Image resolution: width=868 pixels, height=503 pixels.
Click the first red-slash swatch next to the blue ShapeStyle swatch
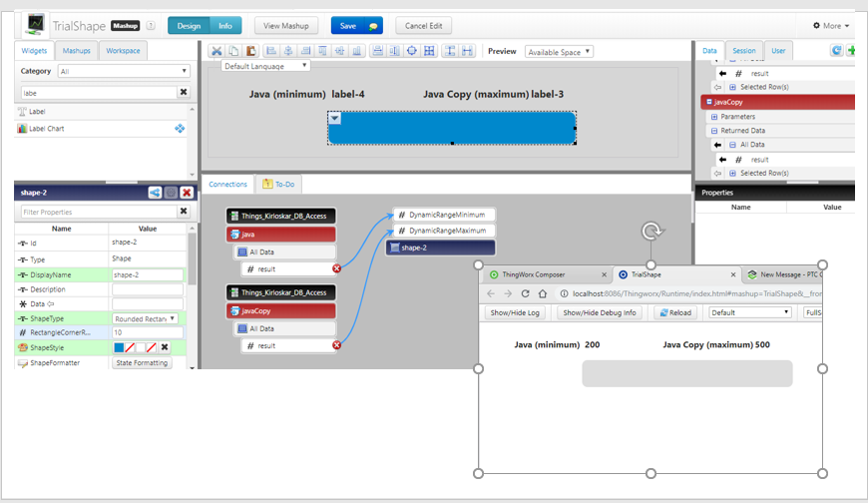click(x=130, y=347)
